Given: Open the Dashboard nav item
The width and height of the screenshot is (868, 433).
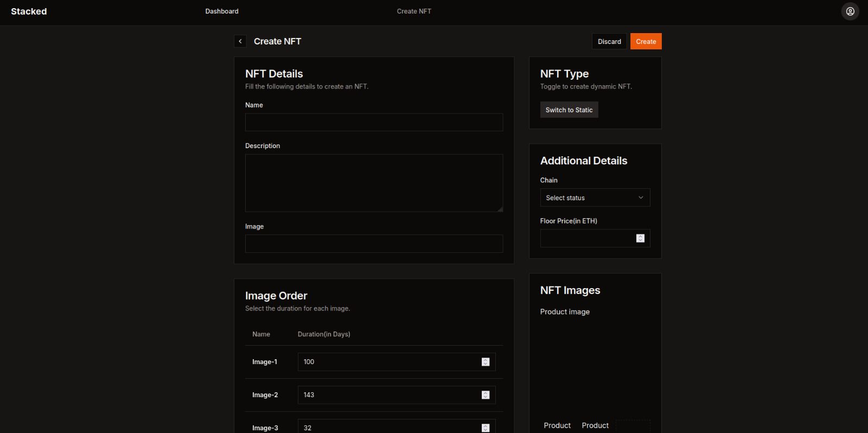Looking at the screenshot, I should (222, 11).
